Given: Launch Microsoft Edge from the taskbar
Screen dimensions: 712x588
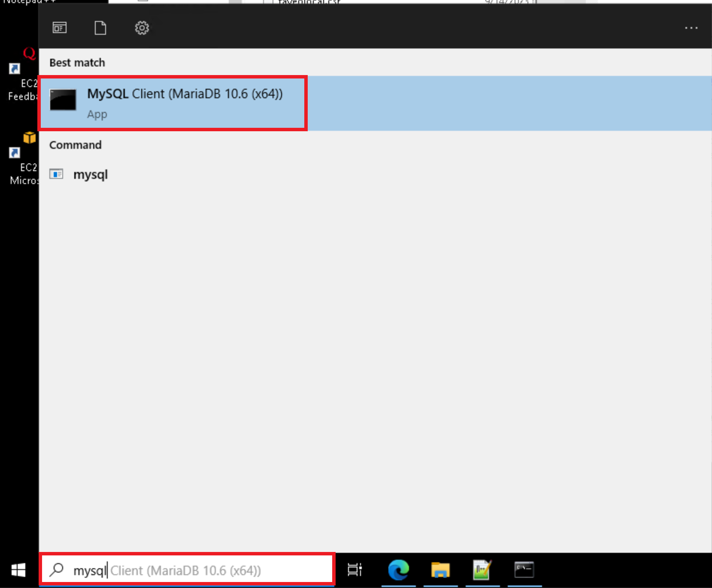Looking at the screenshot, I should [x=398, y=570].
